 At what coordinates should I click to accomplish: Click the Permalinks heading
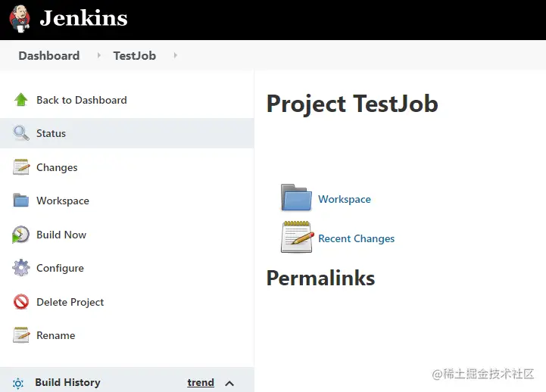coord(320,278)
